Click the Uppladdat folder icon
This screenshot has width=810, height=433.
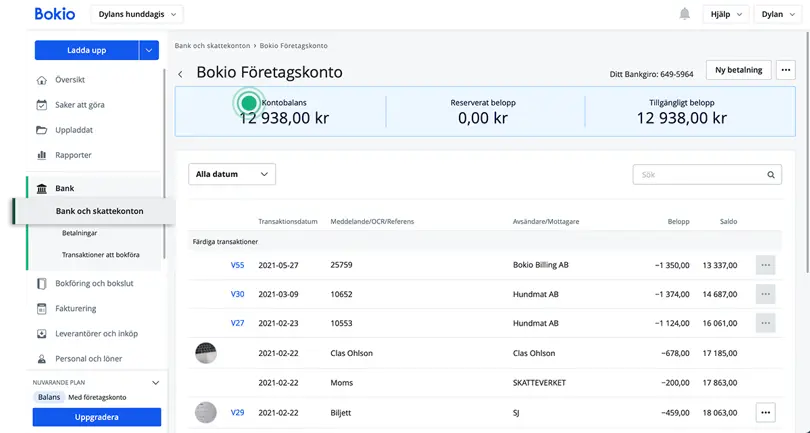(41, 130)
